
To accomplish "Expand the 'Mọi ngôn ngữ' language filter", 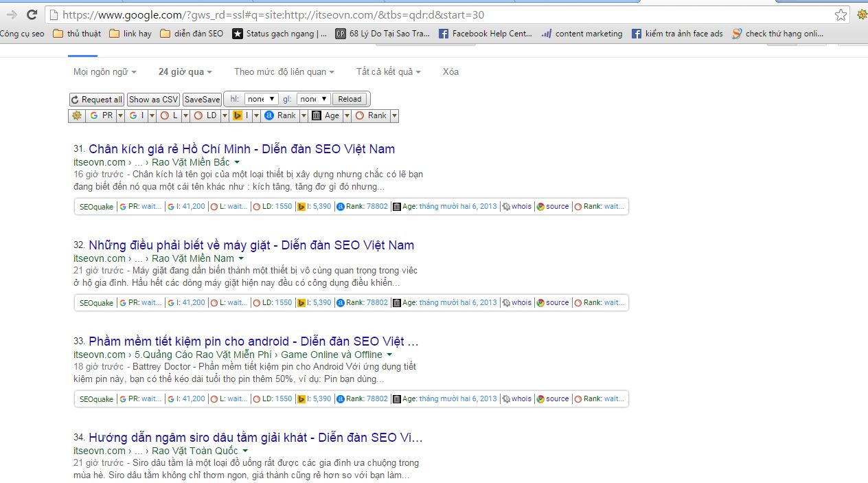I will (104, 71).
